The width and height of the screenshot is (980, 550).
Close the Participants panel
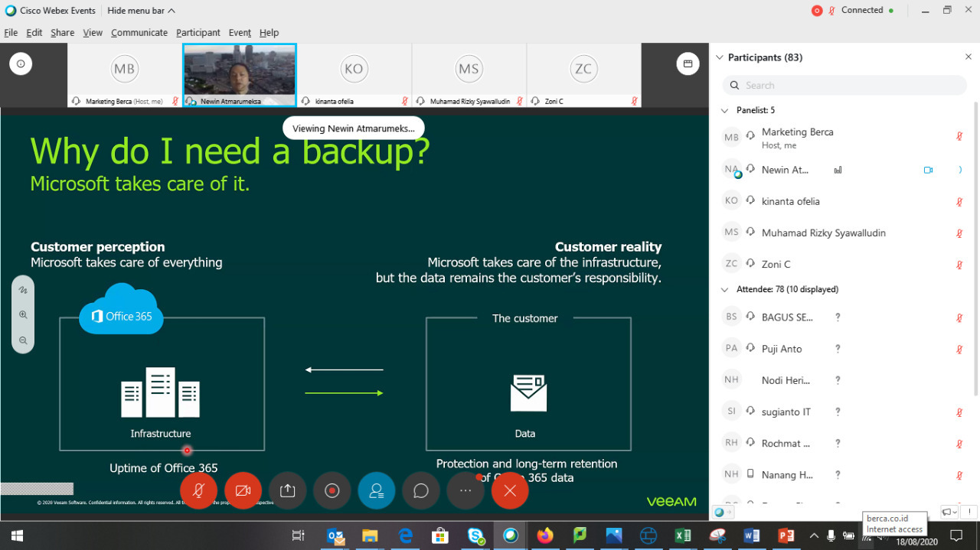click(968, 57)
